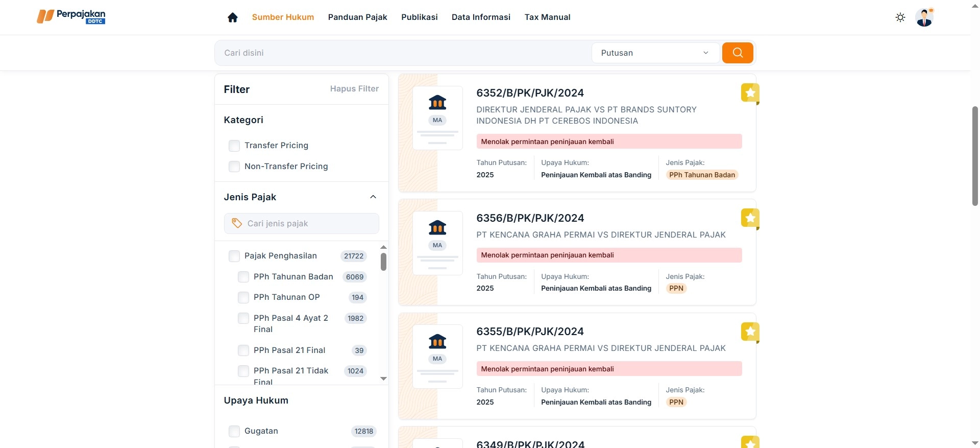The height and width of the screenshot is (448, 980).
Task: Click the Hapus Filter link
Action: 354,89
